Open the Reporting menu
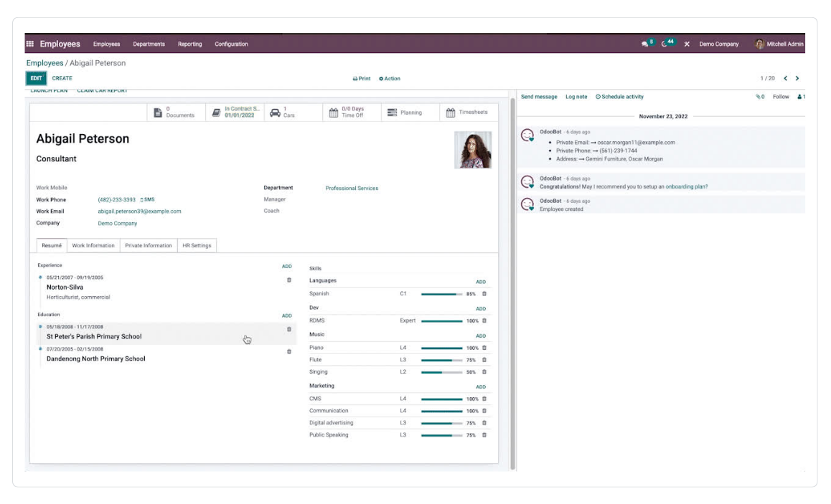 189,44
